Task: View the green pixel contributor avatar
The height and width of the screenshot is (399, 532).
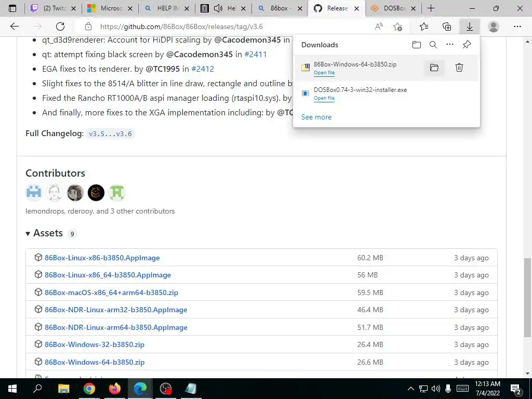Action: pos(117,193)
